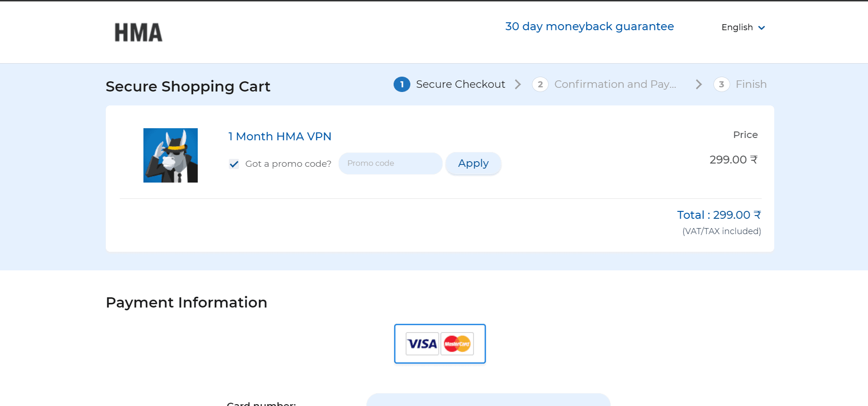Click the Price column label

coord(745,135)
